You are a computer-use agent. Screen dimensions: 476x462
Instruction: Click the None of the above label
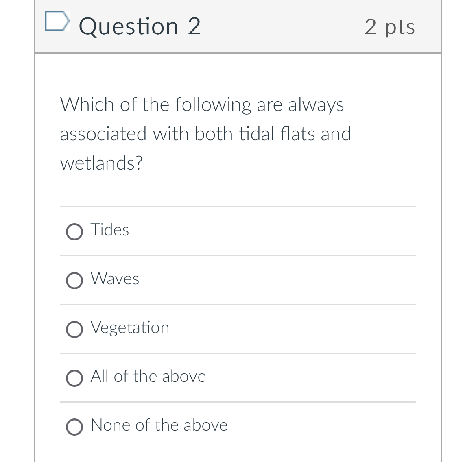tap(159, 425)
